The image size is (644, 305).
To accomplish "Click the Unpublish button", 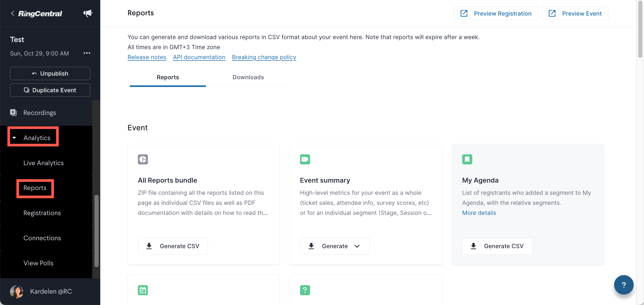I will pyautogui.click(x=50, y=73).
